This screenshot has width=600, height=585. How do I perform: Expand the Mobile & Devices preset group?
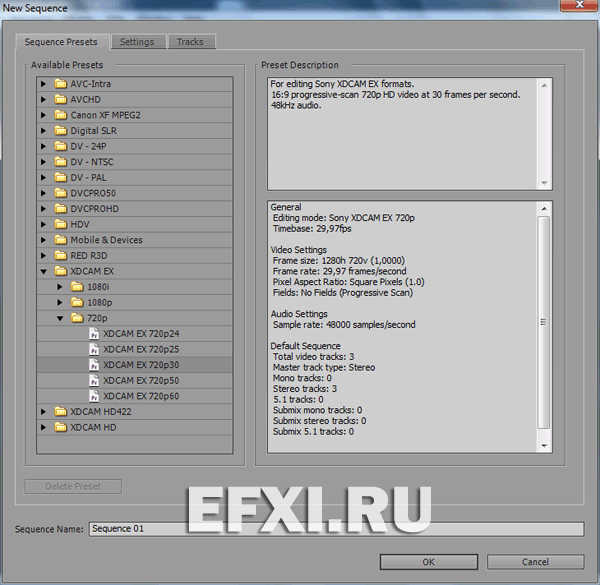(x=43, y=240)
